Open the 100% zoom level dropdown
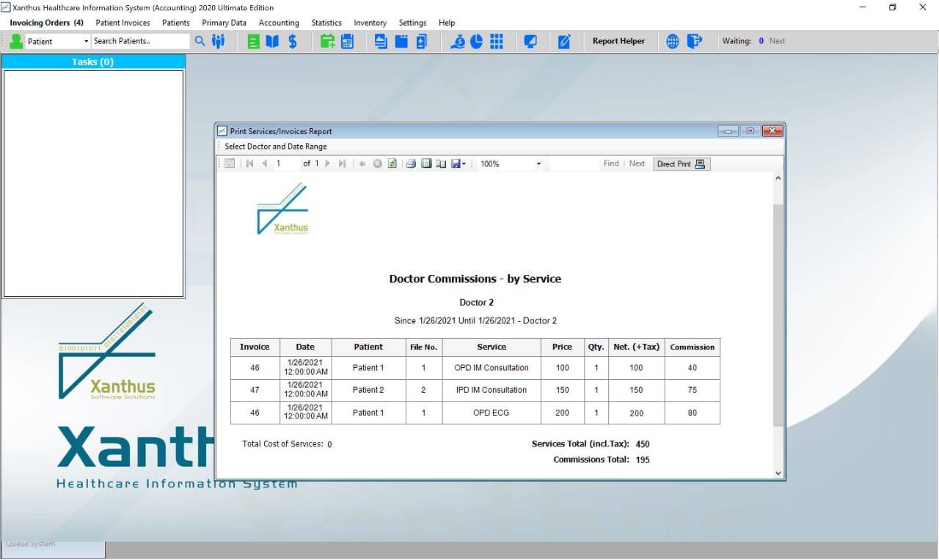This screenshot has width=939, height=560. pyautogui.click(x=538, y=163)
